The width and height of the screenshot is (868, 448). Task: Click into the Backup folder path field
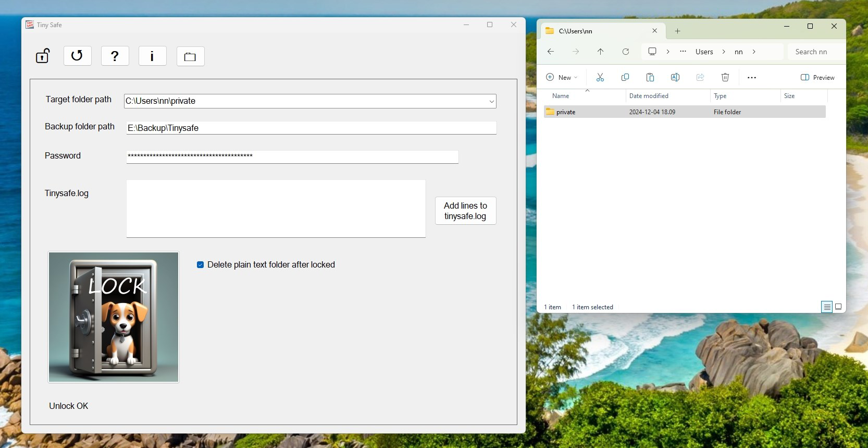click(x=311, y=128)
